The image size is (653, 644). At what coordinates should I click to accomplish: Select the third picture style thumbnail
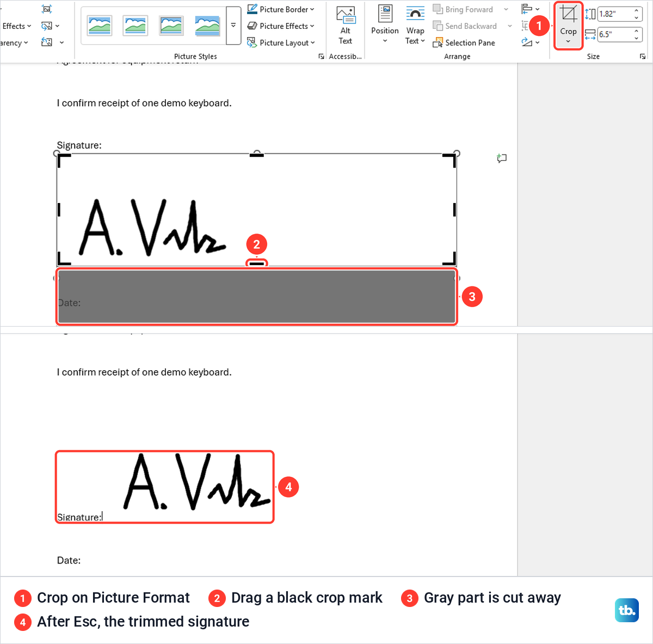[171, 26]
